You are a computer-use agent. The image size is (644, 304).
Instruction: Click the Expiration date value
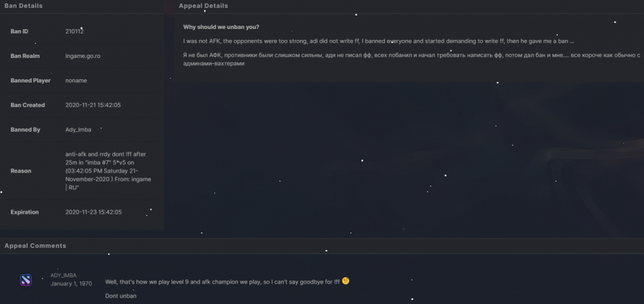click(93, 212)
